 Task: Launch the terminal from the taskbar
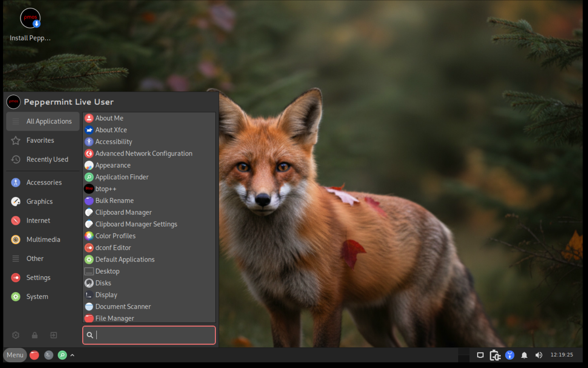[x=48, y=355]
